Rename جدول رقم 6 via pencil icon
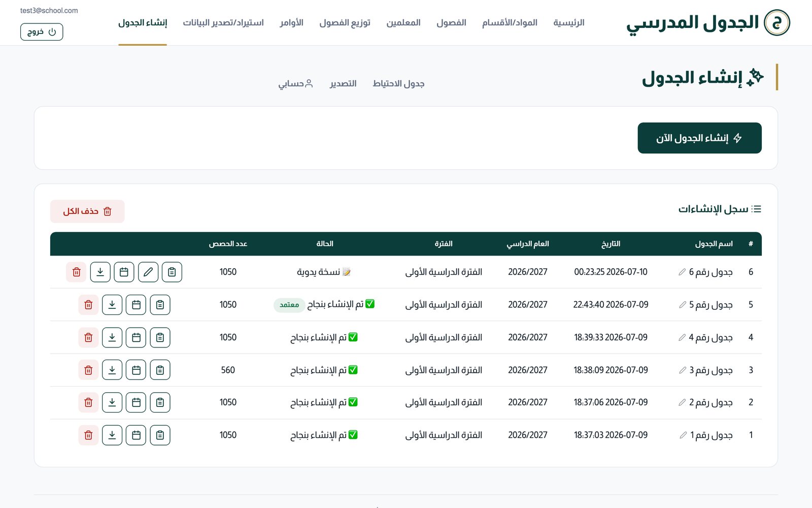 682,272
